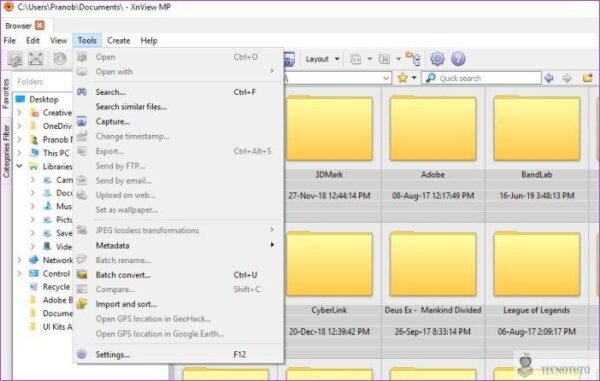The image size is (600, 381).
Task: Click the binoculars Search icon
Action: [x=82, y=92]
